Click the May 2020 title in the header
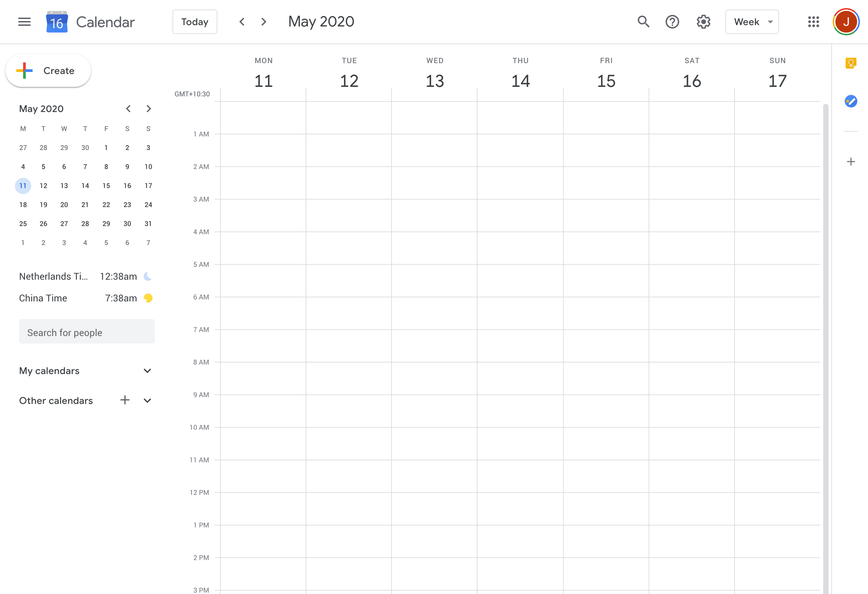Screen dimensions: 868x594 click(x=321, y=22)
